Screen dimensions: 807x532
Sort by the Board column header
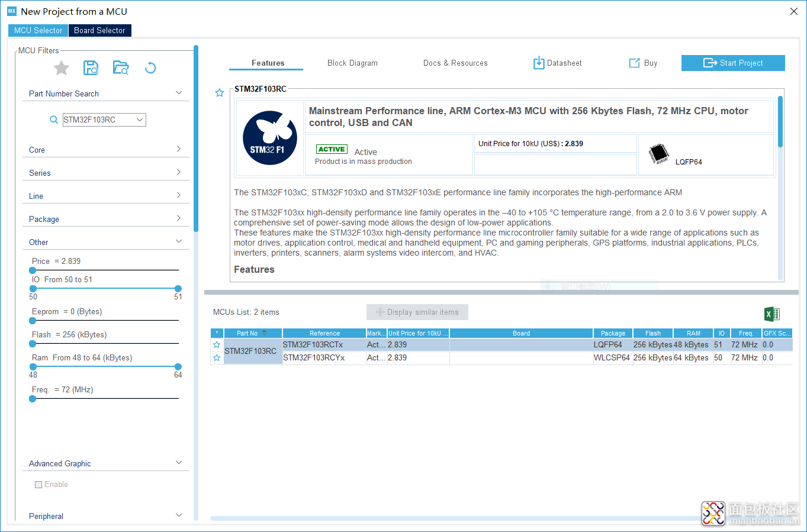521,333
